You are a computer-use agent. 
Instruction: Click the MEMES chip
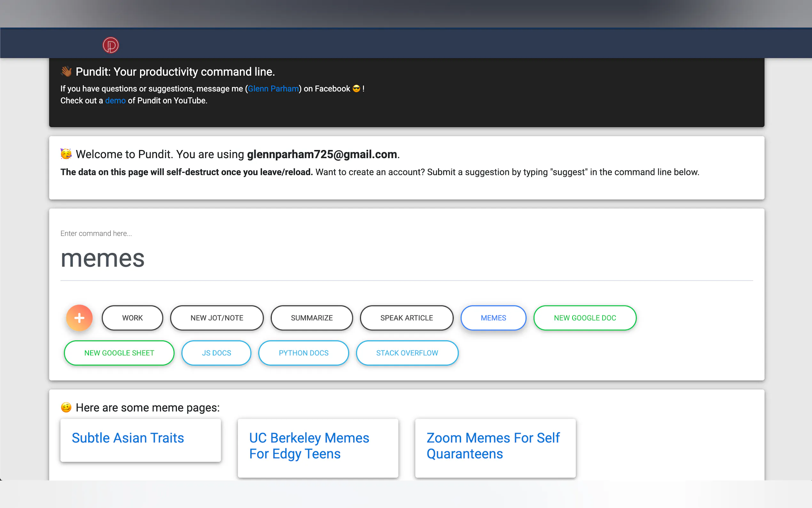point(493,318)
